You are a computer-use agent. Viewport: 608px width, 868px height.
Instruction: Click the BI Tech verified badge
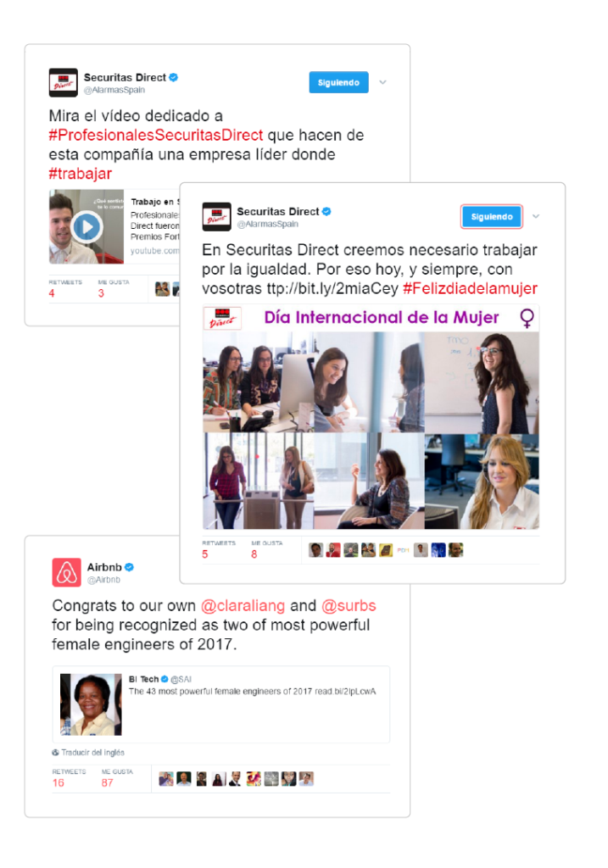165,679
